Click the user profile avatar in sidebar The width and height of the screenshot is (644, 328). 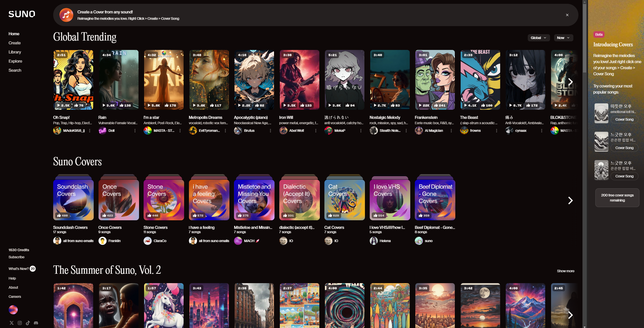coord(13,310)
